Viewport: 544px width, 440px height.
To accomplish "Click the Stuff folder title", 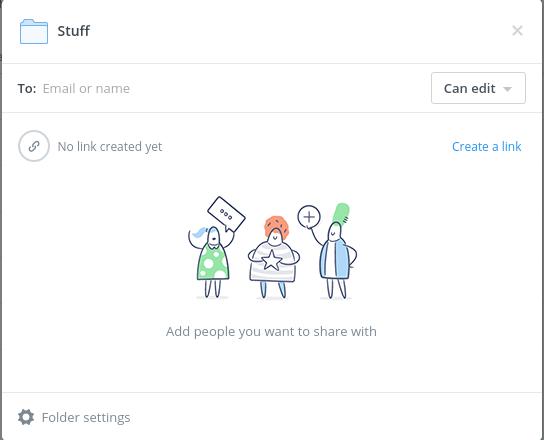I will tap(74, 31).
